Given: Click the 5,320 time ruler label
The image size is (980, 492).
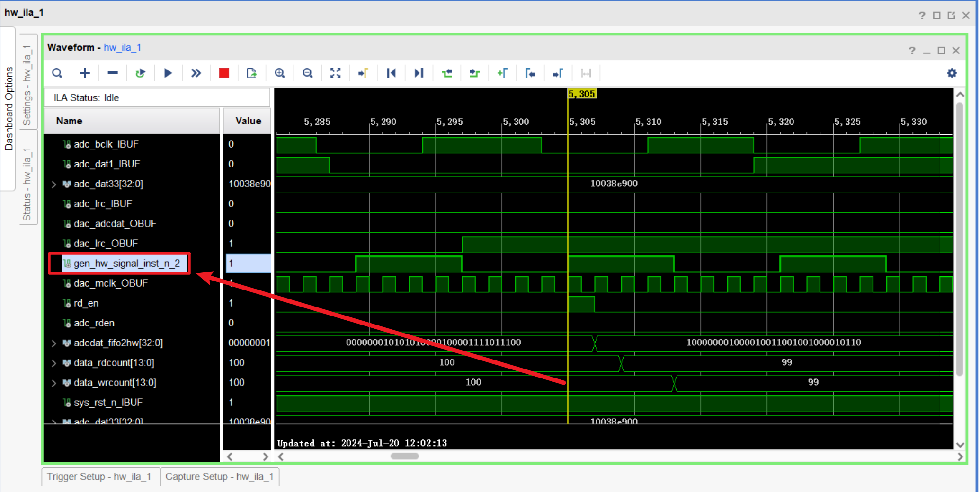Looking at the screenshot, I should click(x=781, y=122).
